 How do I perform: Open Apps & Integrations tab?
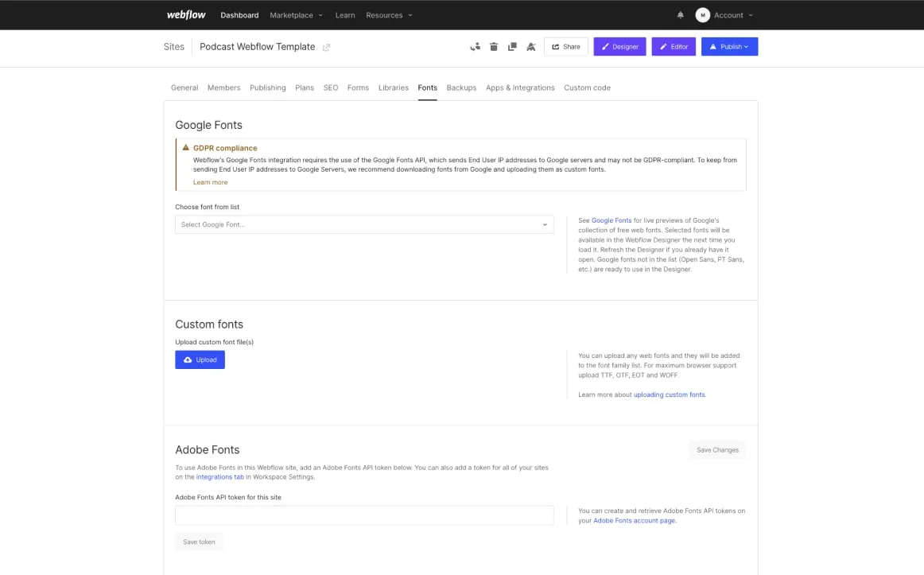click(520, 87)
